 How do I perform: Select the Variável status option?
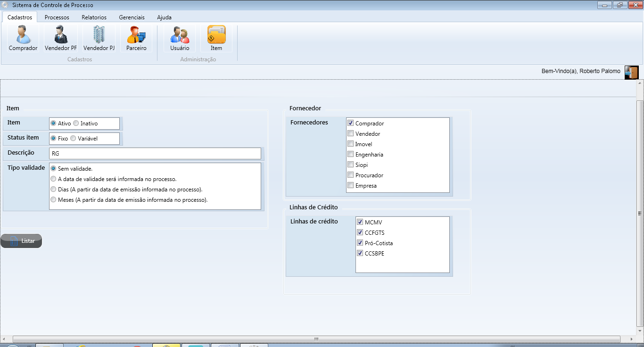[x=73, y=138]
